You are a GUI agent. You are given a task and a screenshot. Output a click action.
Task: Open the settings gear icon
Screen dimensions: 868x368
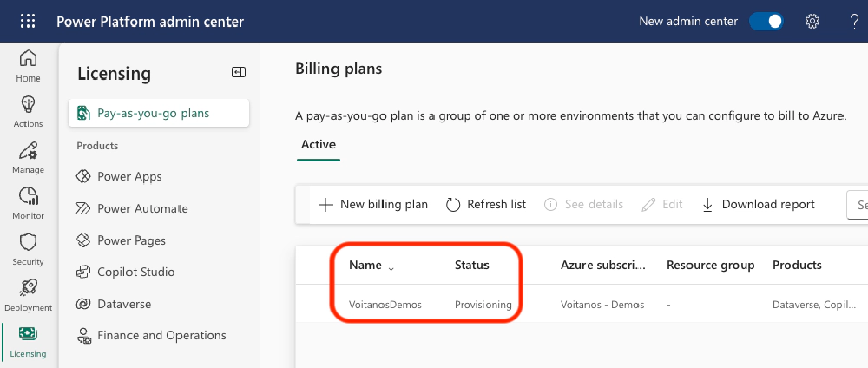[812, 22]
